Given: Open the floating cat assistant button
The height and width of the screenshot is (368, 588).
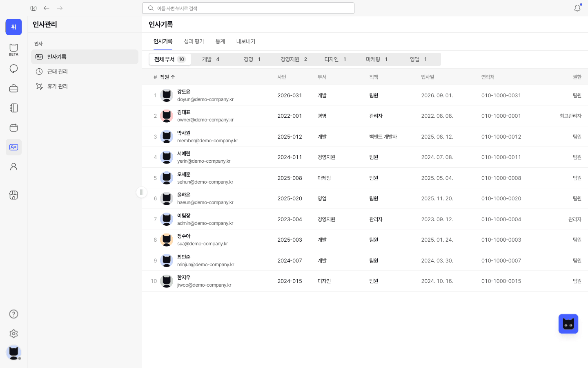Looking at the screenshot, I should tap(568, 324).
